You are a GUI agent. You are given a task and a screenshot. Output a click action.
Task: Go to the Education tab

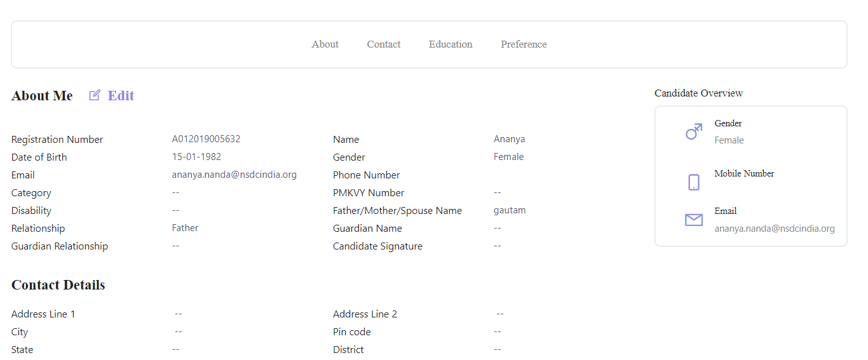pos(450,44)
